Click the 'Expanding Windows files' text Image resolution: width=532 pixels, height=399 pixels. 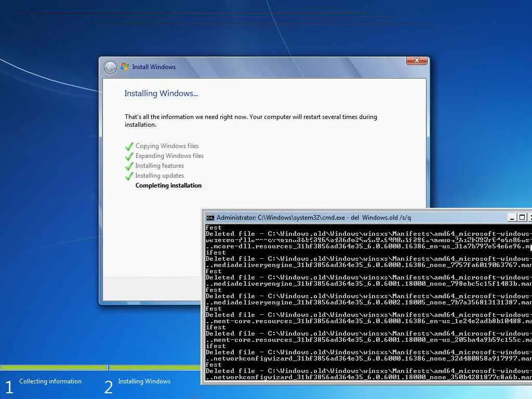[x=169, y=156]
